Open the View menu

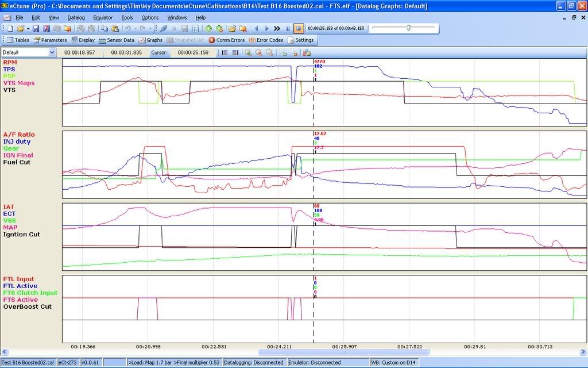(53, 18)
